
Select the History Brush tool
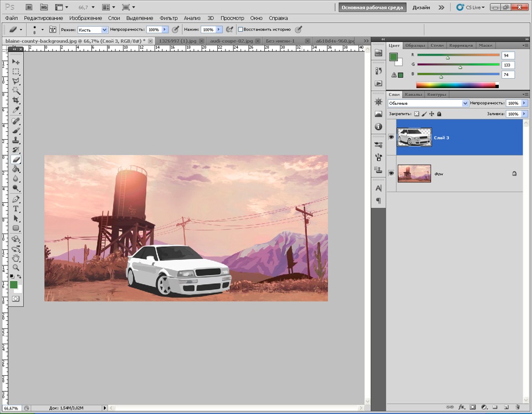16,150
